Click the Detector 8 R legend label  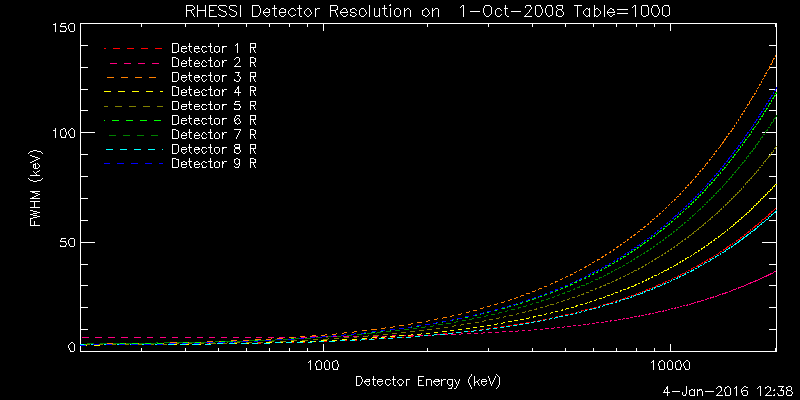click(214, 148)
